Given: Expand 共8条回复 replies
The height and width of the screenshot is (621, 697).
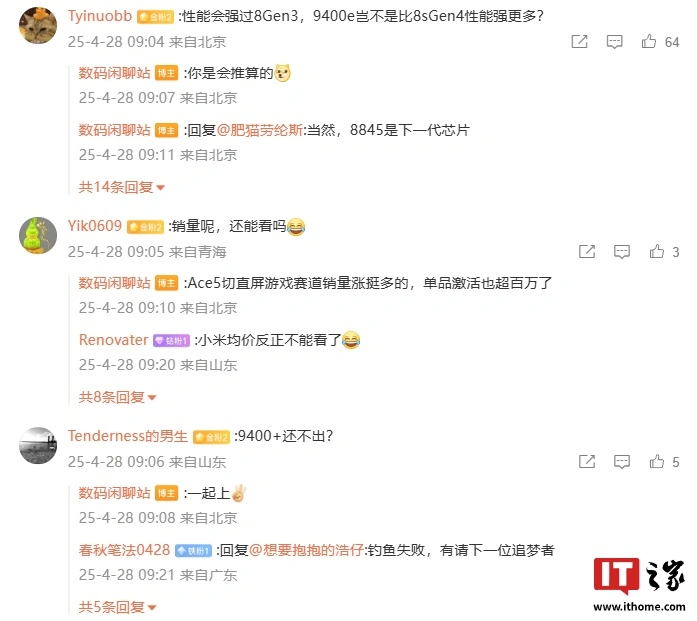Looking at the screenshot, I should (117, 397).
